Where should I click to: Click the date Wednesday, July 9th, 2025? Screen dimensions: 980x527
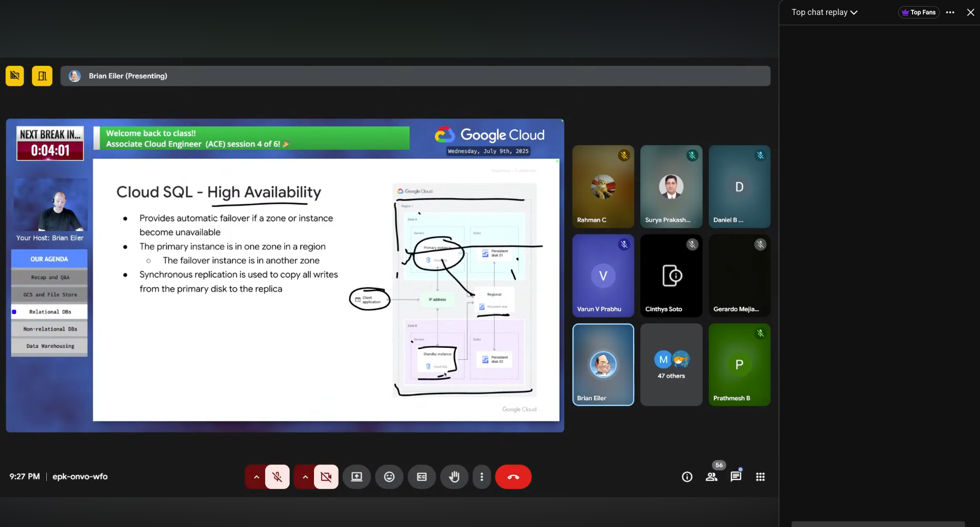[488, 151]
